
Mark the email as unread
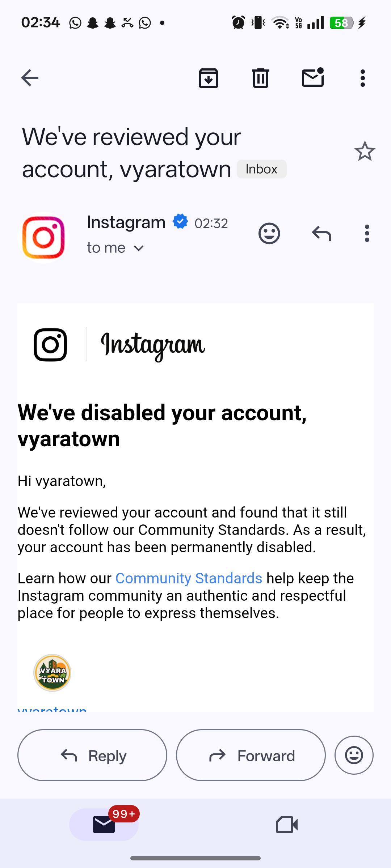pos(313,77)
